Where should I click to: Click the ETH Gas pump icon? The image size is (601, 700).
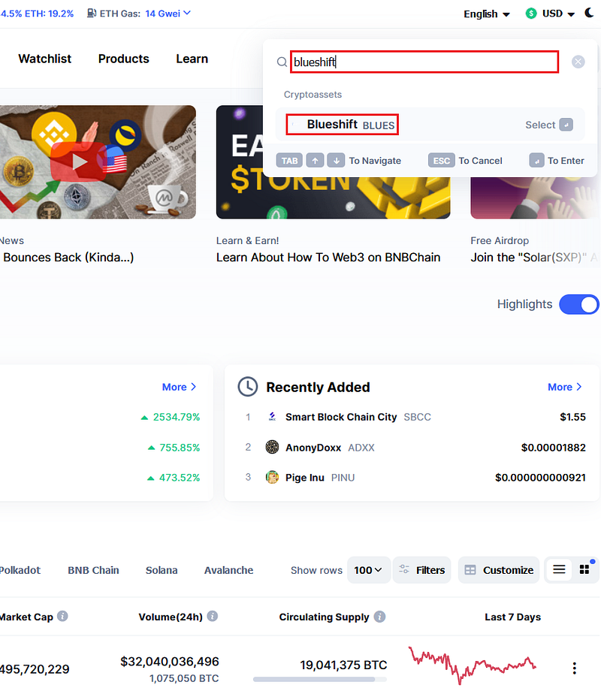tap(92, 13)
